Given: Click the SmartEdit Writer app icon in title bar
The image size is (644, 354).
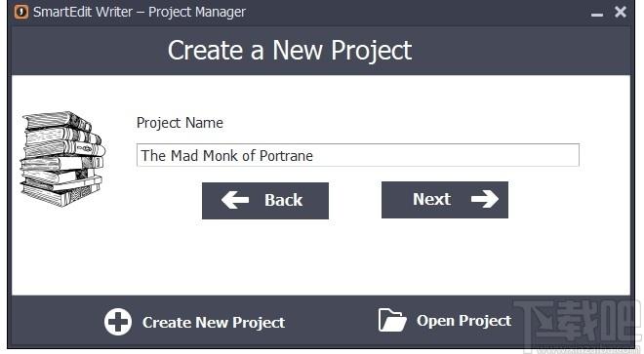Looking at the screenshot, I should 20,12.
